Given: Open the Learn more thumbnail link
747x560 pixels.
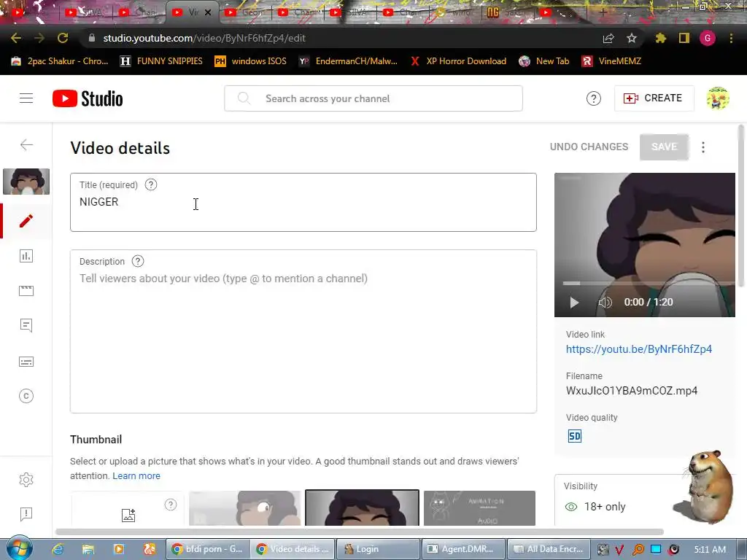Looking at the screenshot, I should 136,475.
